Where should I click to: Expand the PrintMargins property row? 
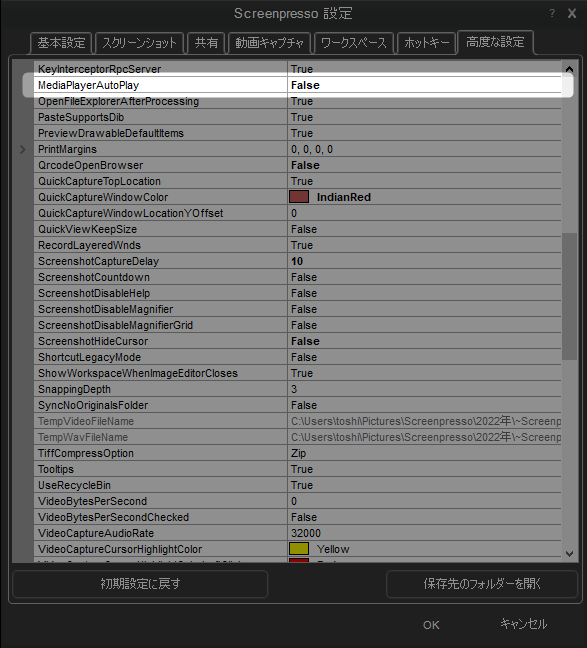click(x=23, y=149)
